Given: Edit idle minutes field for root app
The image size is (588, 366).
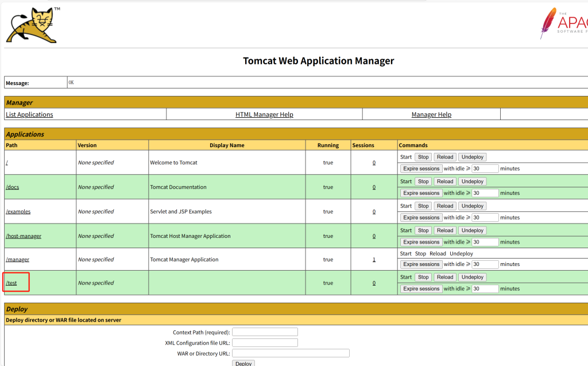Looking at the screenshot, I should pyautogui.click(x=485, y=168).
